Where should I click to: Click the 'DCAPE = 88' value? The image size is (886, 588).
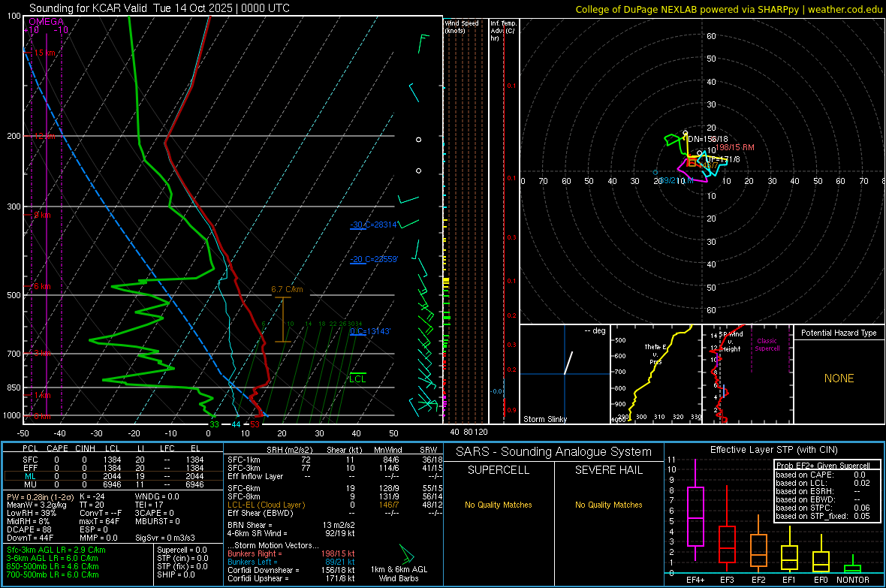[29, 529]
